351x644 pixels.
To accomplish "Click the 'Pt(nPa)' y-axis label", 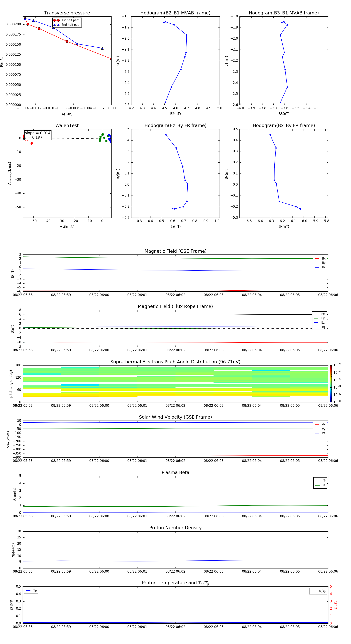I will [x=2, y=61].
